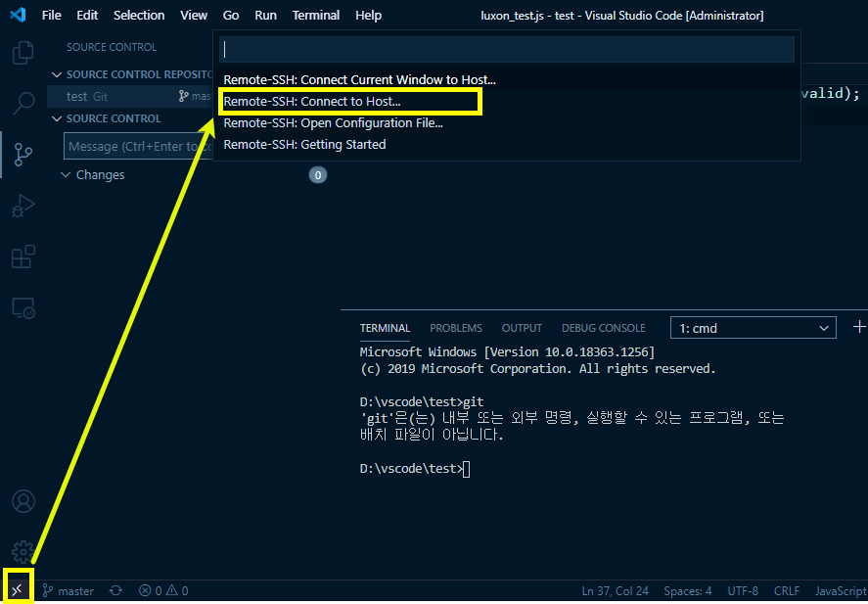Add a new terminal with plus icon

coord(858,327)
